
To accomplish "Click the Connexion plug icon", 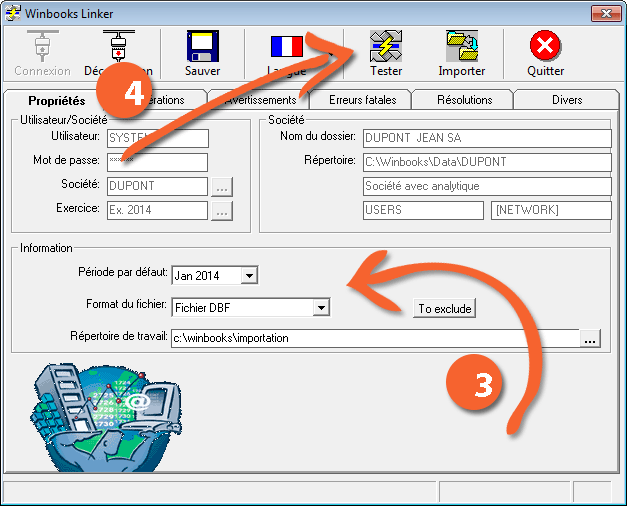I will 43,46.
